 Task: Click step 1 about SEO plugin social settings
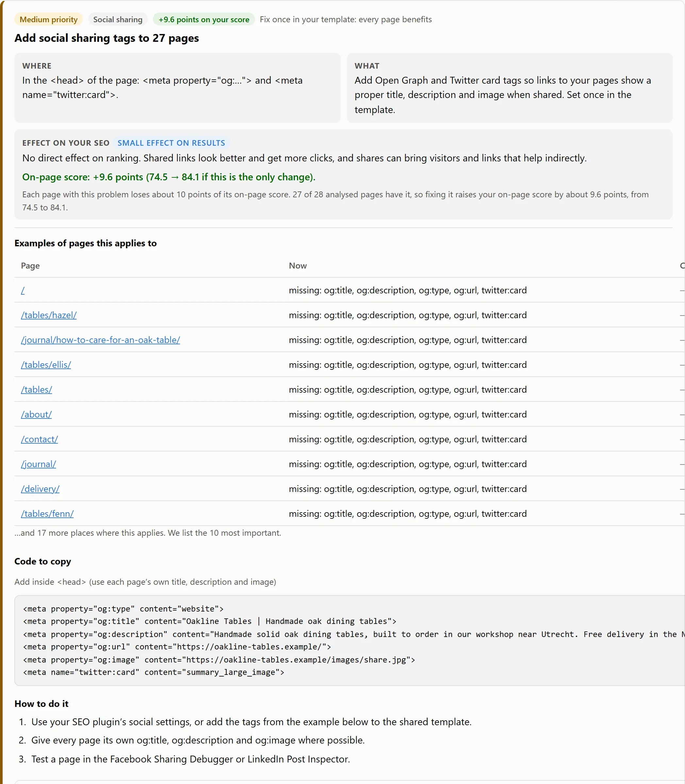point(251,722)
